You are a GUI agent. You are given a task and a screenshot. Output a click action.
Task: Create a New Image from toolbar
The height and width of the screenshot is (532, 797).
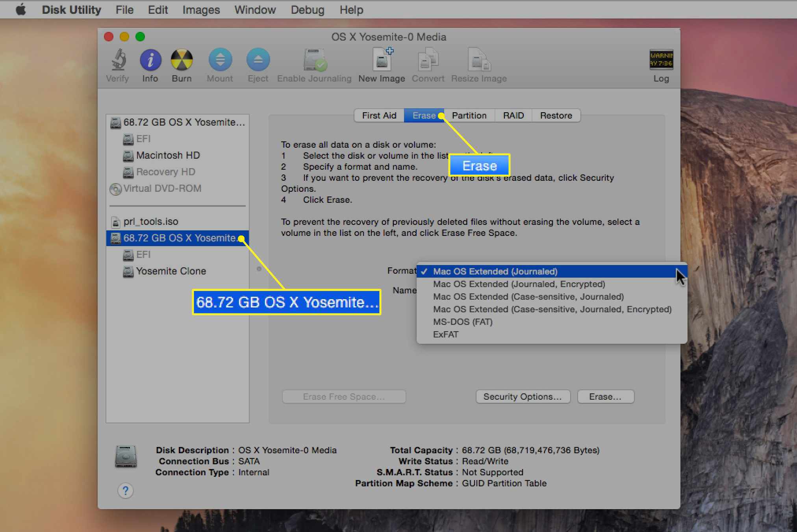pyautogui.click(x=382, y=60)
